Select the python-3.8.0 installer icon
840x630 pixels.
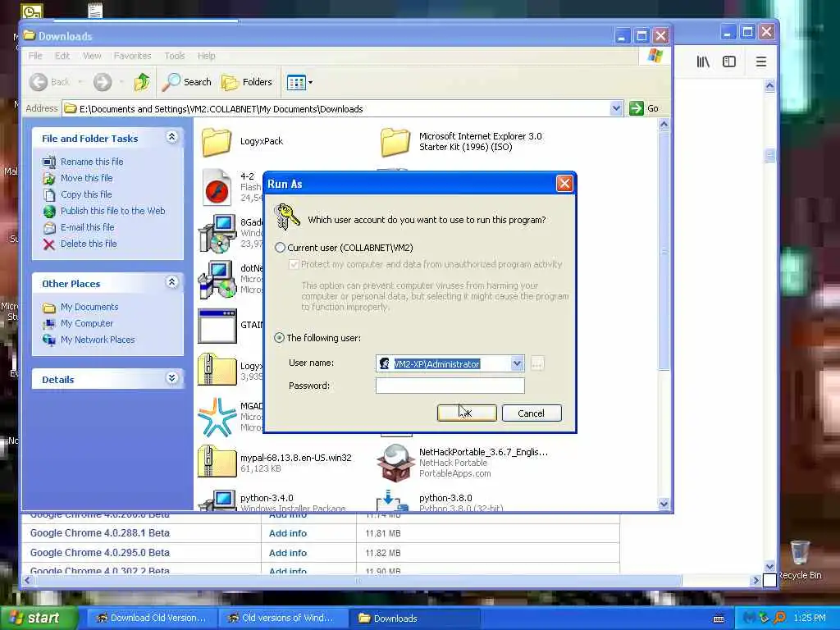click(x=393, y=500)
